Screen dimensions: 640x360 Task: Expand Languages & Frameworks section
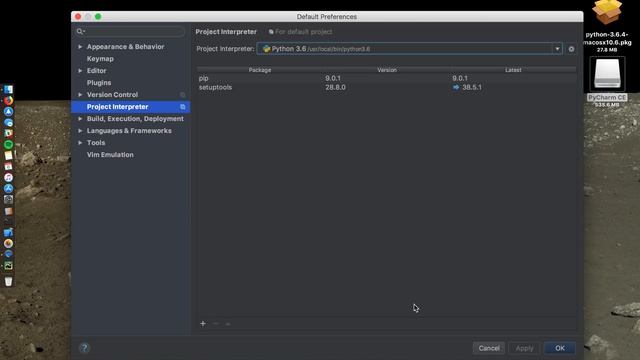coord(80,131)
